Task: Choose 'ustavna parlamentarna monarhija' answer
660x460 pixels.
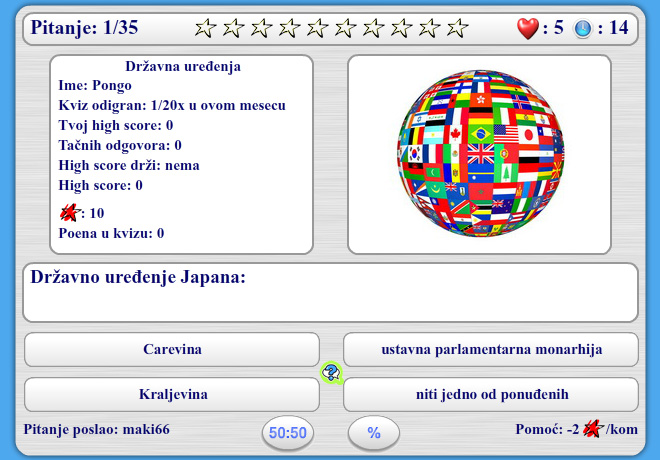Action: point(491,349)
